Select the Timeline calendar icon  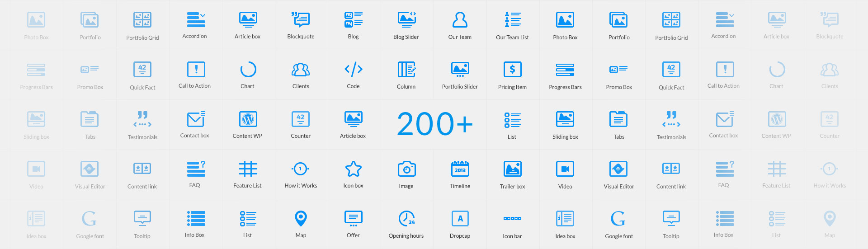(x=460, y=169)
